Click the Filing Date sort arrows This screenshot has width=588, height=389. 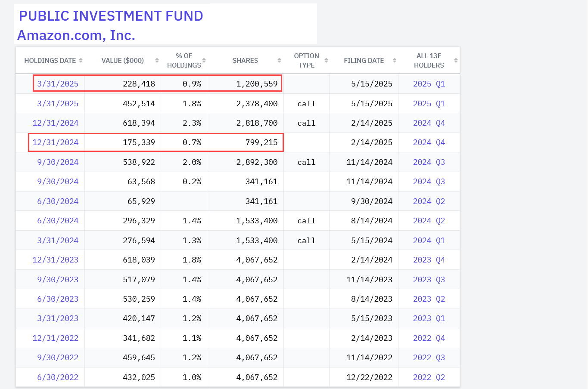[x=394, y=61]
